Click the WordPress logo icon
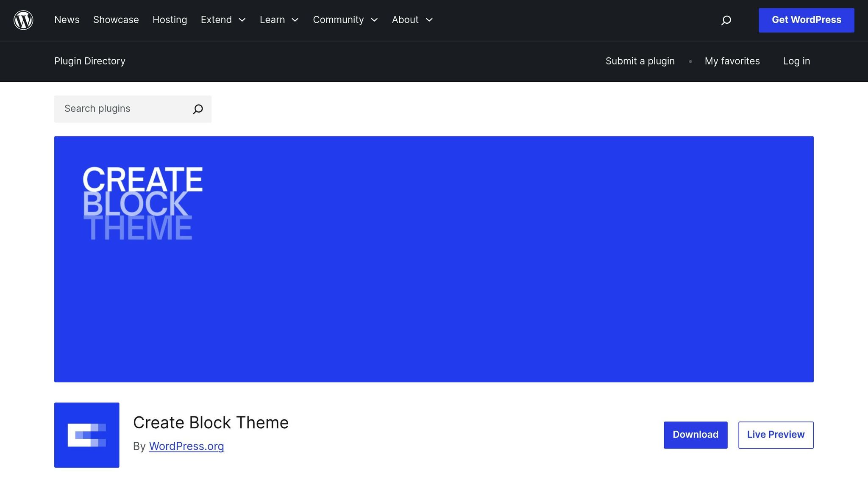 click(23, 20)
